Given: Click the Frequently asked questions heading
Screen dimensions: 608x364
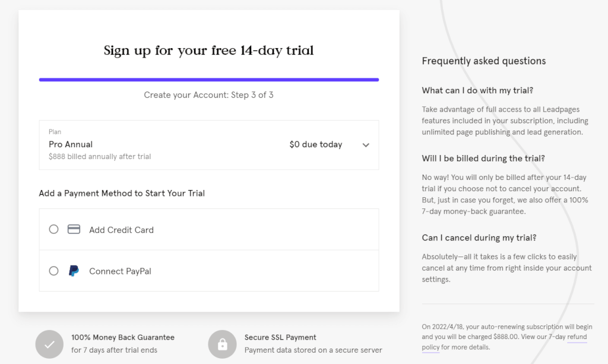Looking at the screenshot, I should click(483, 61).
